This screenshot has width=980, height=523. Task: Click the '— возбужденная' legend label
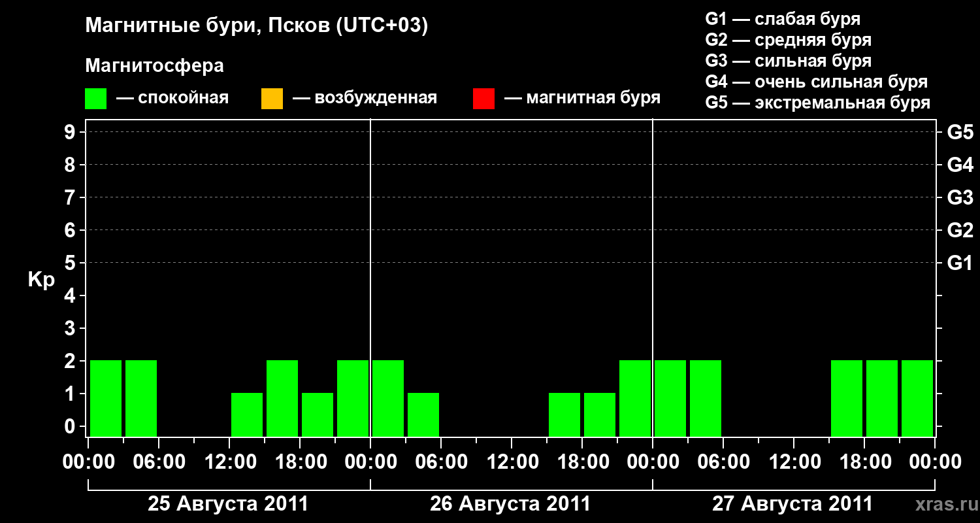coord(365,99)
